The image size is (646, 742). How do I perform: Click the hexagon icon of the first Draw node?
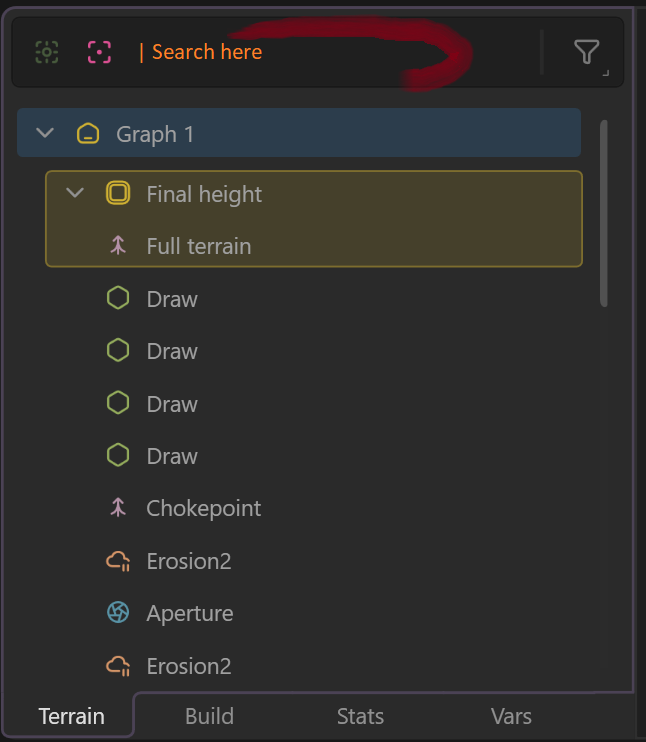coord(118,299)
